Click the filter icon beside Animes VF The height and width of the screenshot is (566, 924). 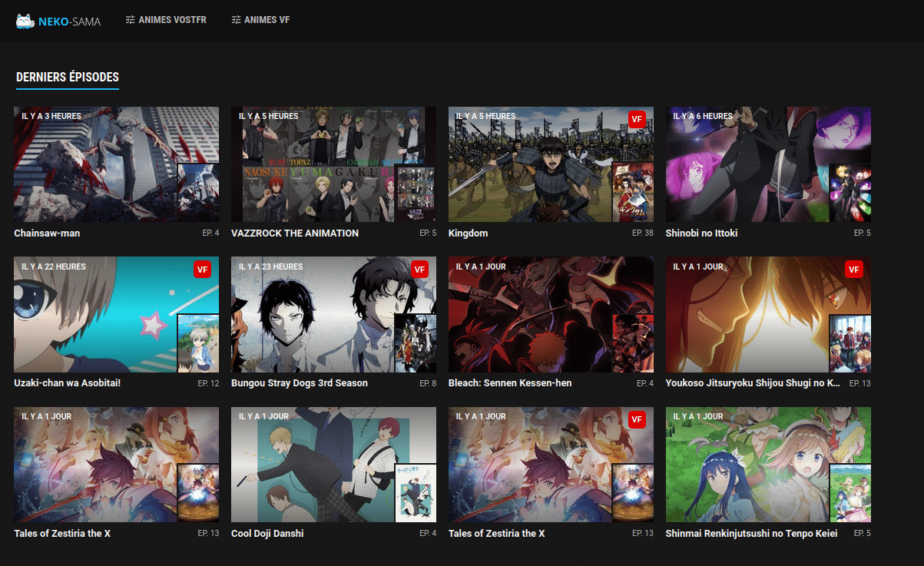pos(236,20)
